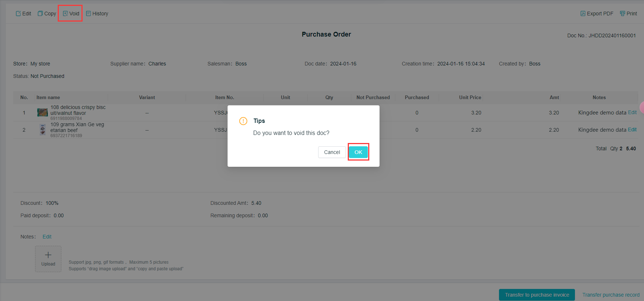Image resolution: width=644 pixels, height=301 pixels.
Task: Click the plus Upload image box
Action: 48,259
